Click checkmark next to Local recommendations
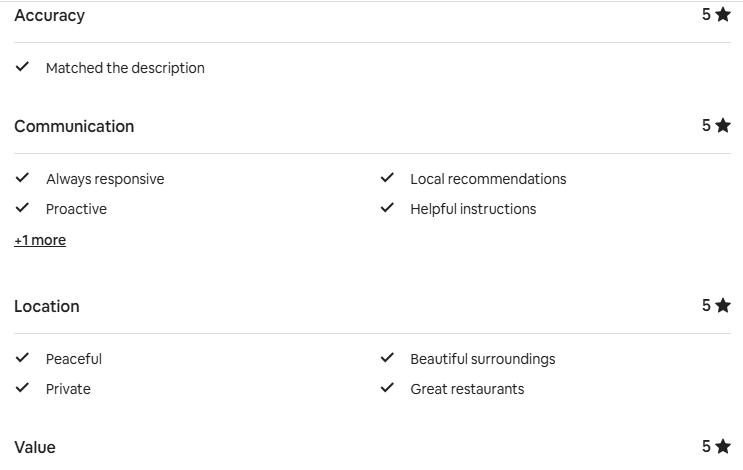This screenshot has height=470, width=743. (387, 178)
